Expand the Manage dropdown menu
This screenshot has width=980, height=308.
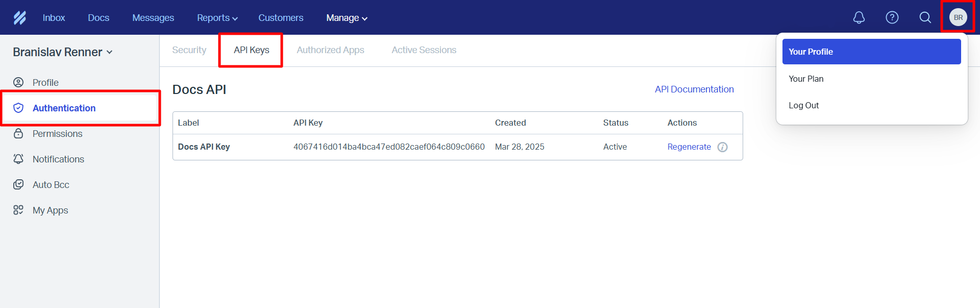347,18
